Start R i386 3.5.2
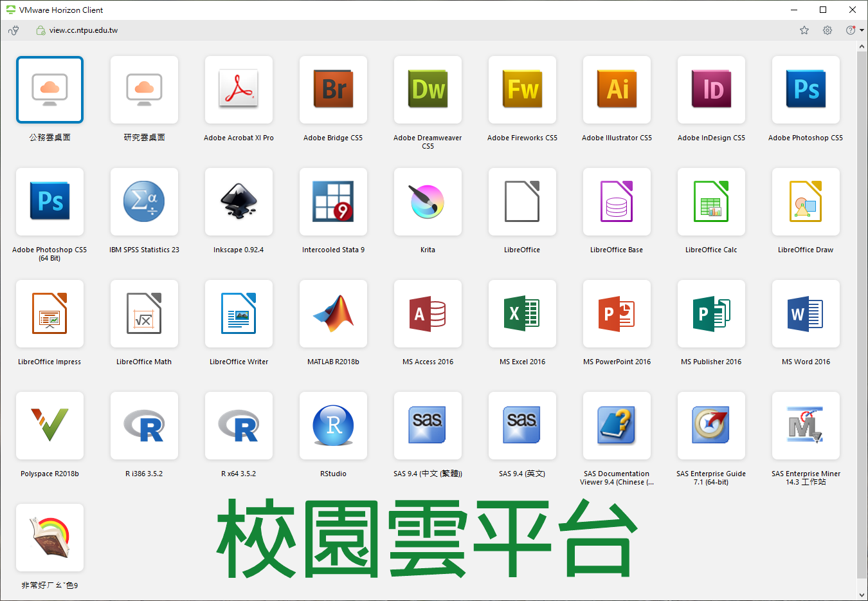 pos(144,425)
